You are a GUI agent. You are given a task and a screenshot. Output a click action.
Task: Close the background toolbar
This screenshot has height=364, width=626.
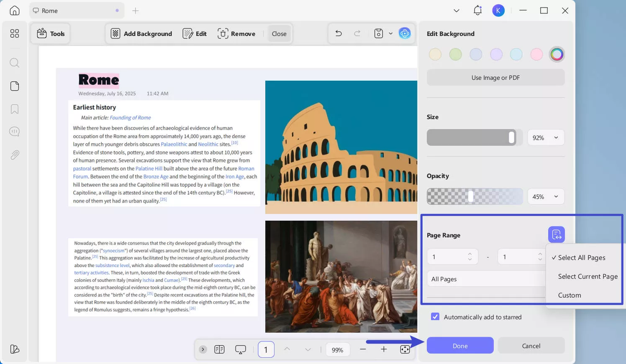[279, 34]
